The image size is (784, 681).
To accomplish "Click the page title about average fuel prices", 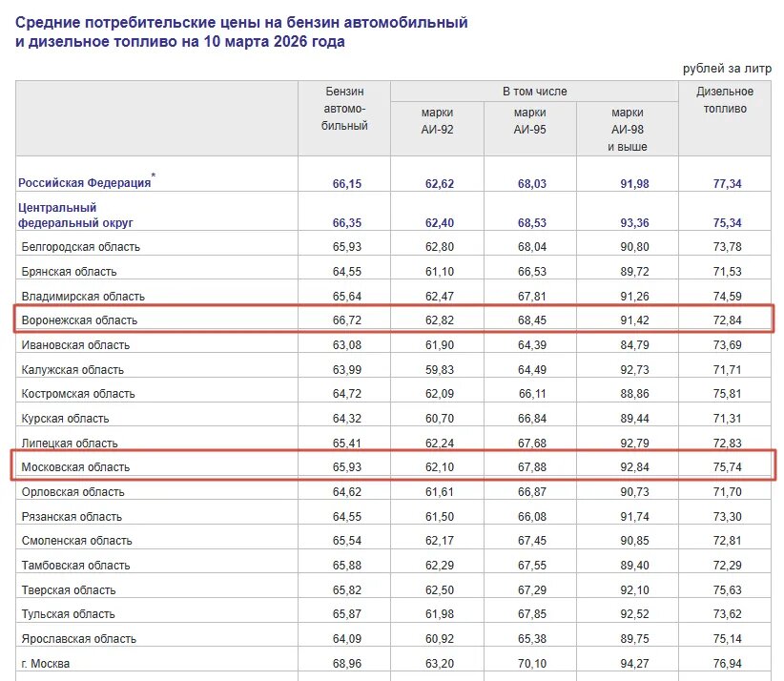I will click(241, 32).
